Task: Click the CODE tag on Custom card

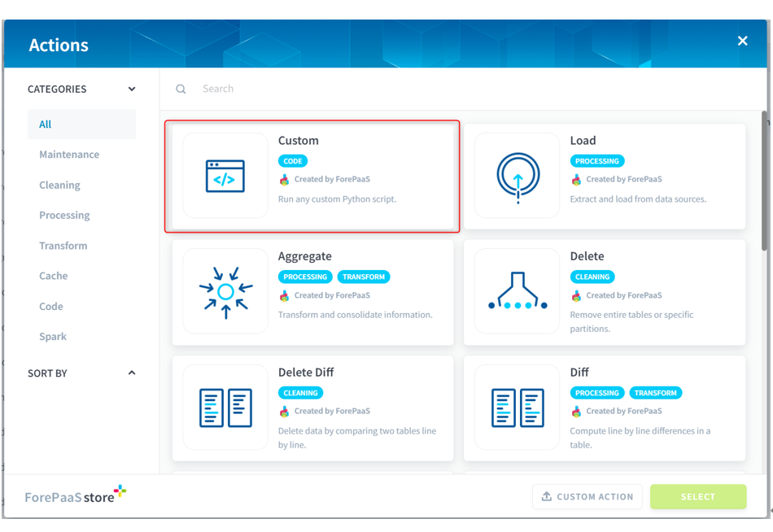Action: pos(293,161)
